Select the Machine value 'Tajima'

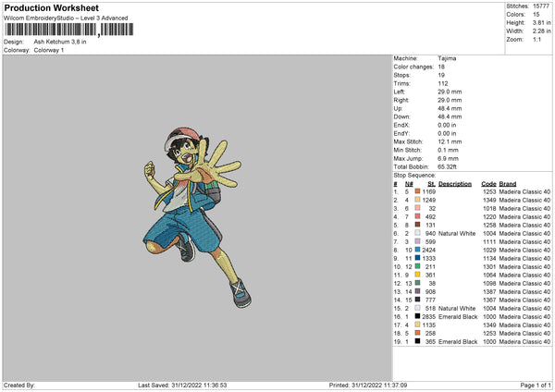(x=447, y=58)
